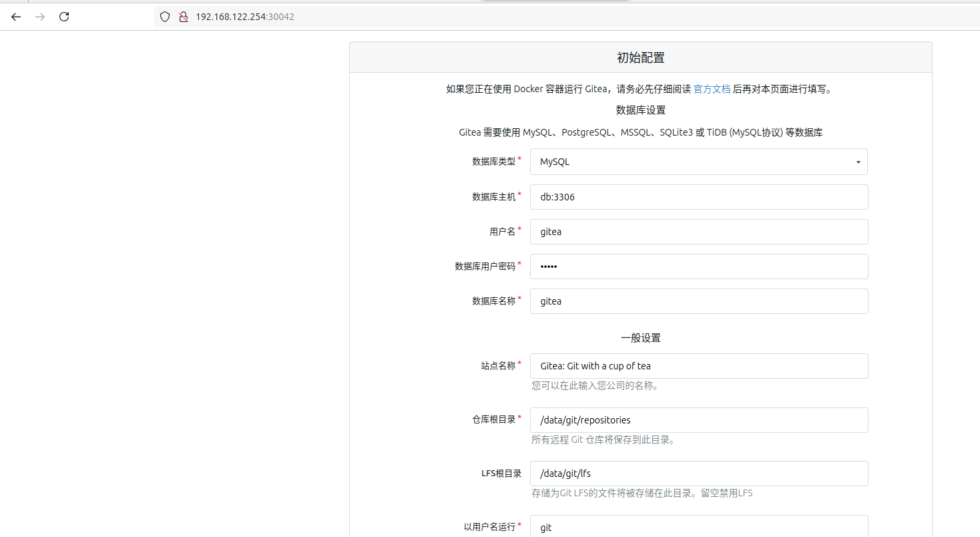Screen dimensions: 980x537
Task: Click the 站点名称 input field
Action: click(x=699, y=366)
